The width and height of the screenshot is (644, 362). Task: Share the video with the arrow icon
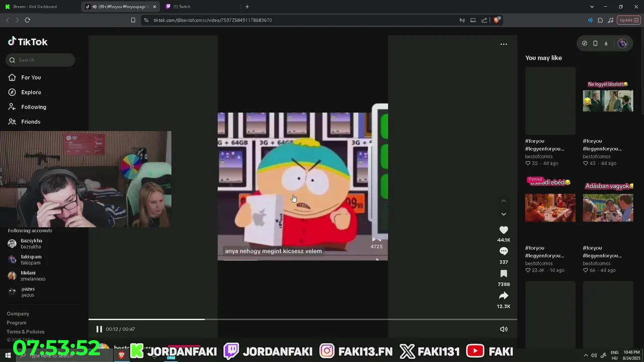click(x=504, y=296)
